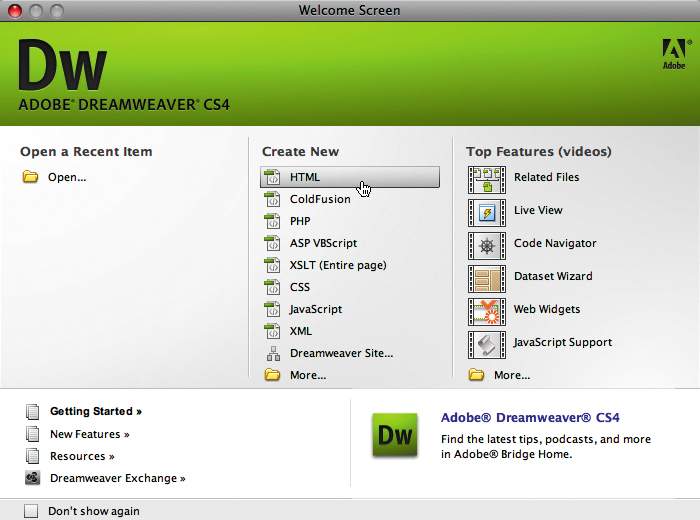The image size is (700, 520).
Task: Click the Code Navigator wheel icon
Action: point(487,245)
